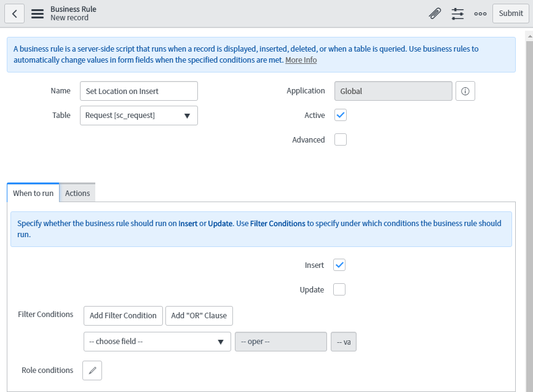Toggle the Insert checkbox
The image size is (533, 392).
pos(339,265)
